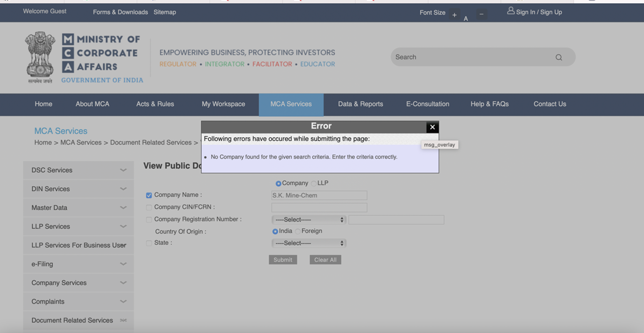Enable the Company CIN/FCRN checkbox
The width and height of the screenshot is (644, 333).
coord(149,207)
